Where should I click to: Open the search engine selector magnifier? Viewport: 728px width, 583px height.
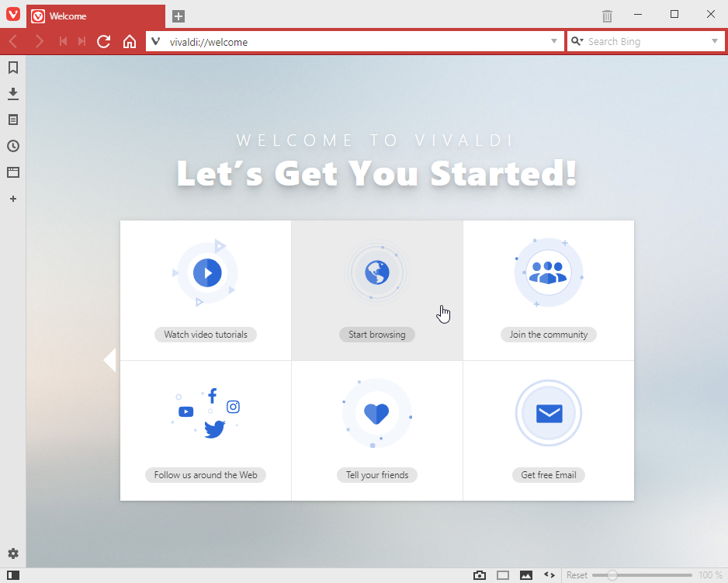click(577, 41)
